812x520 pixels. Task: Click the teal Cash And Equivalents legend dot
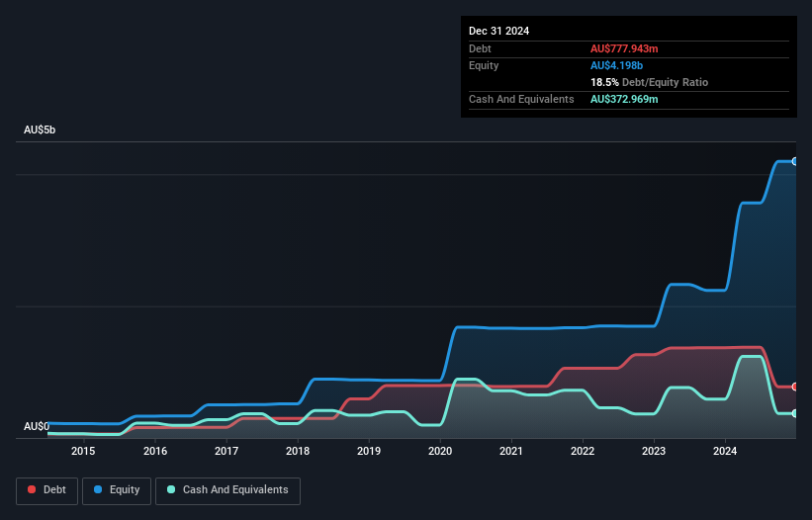coord(171,489)
